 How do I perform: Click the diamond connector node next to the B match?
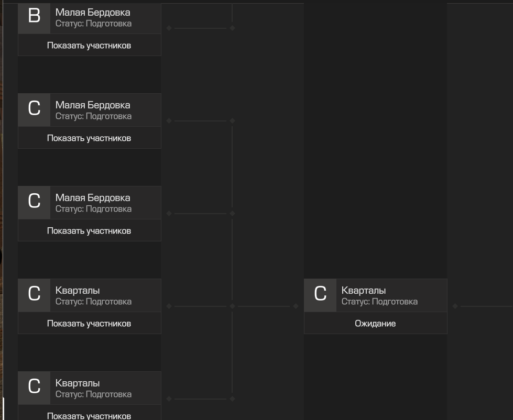coord(169,28)
